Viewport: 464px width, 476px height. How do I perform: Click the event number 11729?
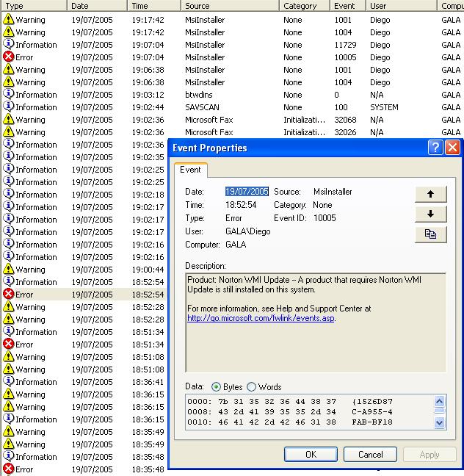[x=345, y=45]
